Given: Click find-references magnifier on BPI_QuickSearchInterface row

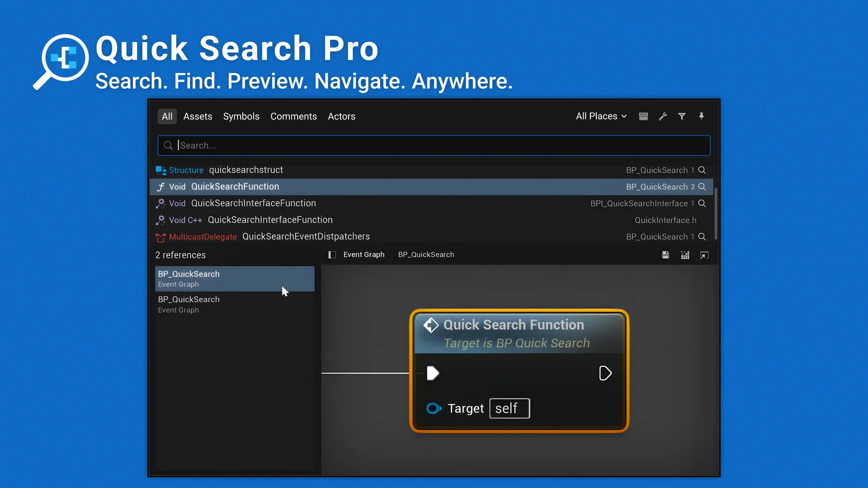Looking at the screenshot, I should point(702,203).
